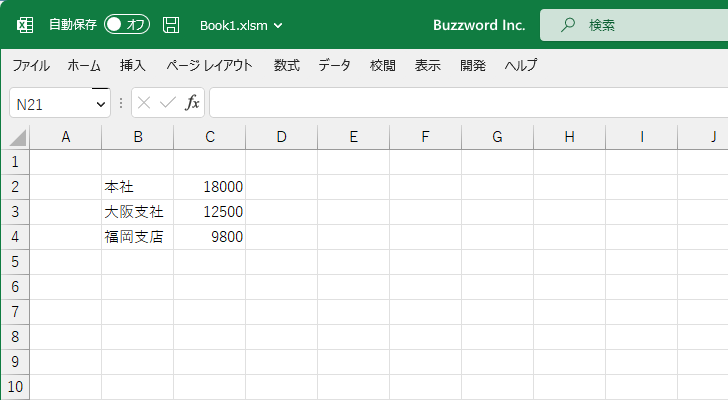Select column D header
This screenshot has width=728, height=400.
coord(282,137)
